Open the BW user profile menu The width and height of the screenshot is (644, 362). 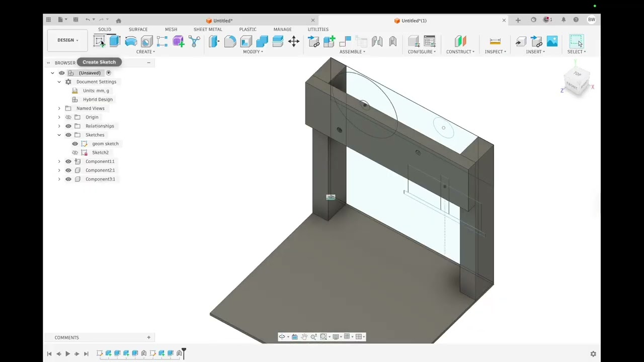pos(592,20)
